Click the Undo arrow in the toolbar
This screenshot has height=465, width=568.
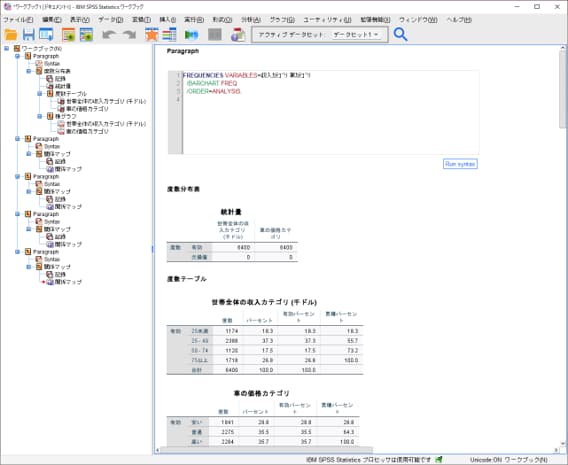(x=109, y=35)
